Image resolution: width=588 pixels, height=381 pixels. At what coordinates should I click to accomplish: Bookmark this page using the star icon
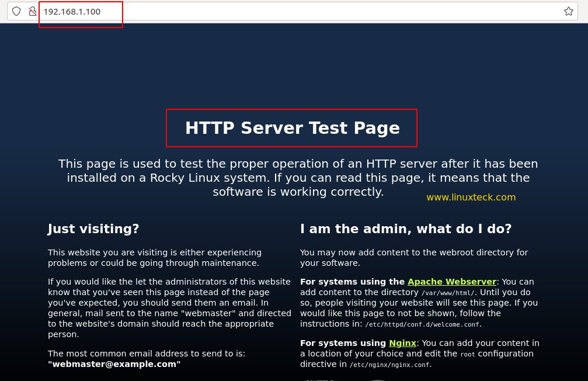click(568, 11)
